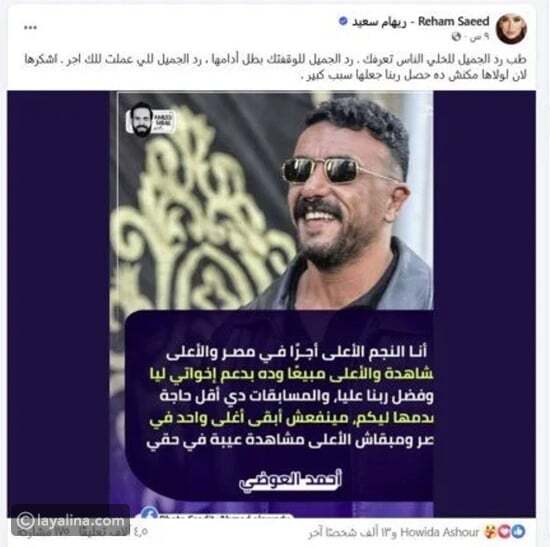The width and height of the screenshot is (550, 547).
Task: Click the blue verified badge
Action: click(x=343, y=21)
